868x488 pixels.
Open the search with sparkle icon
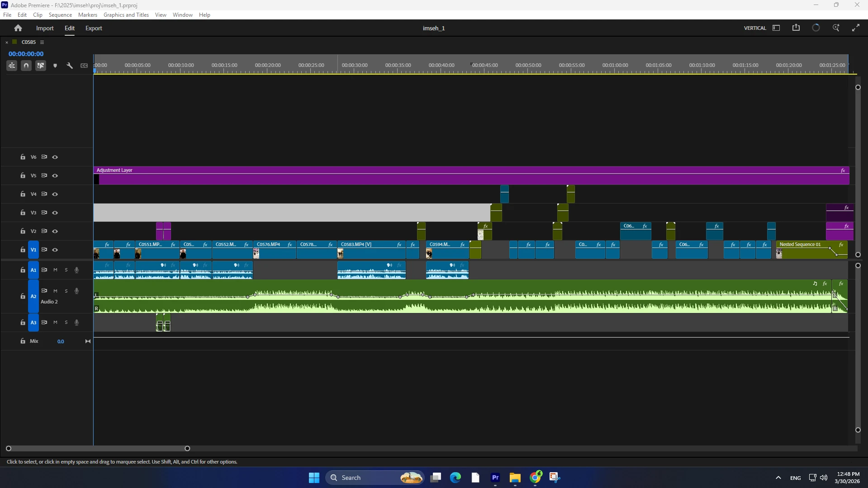pyautogui.click(x=836, y=28)
